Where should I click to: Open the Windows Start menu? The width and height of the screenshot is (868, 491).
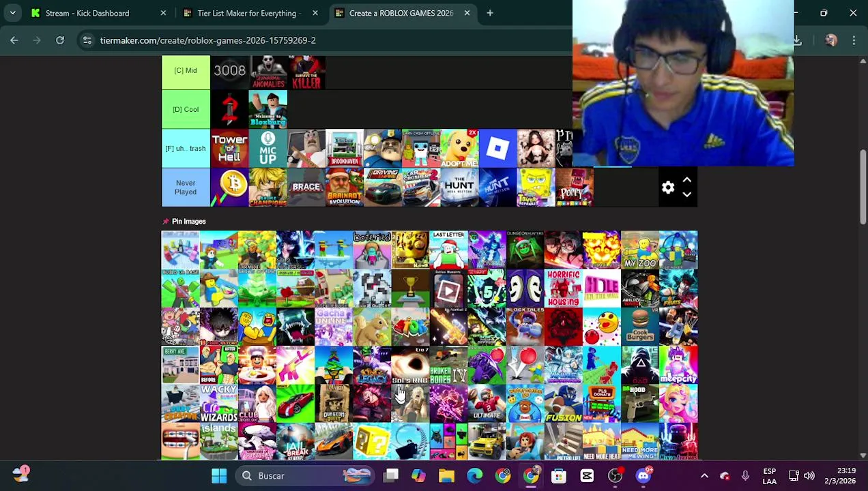click(219, 475)
